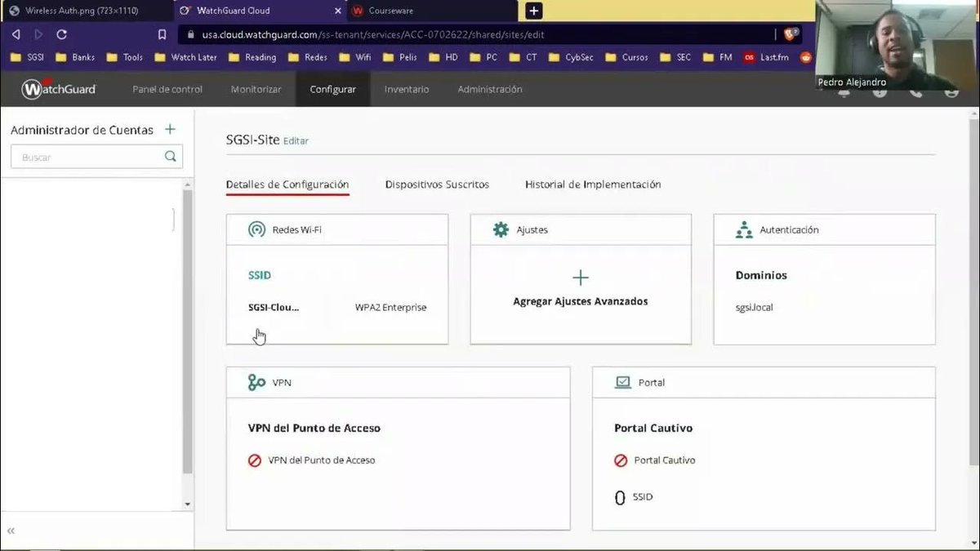This screenshot has height=551, width=980.
Task: Switch to Detalles de Configuración tab
Action: (x=287, y=184)
